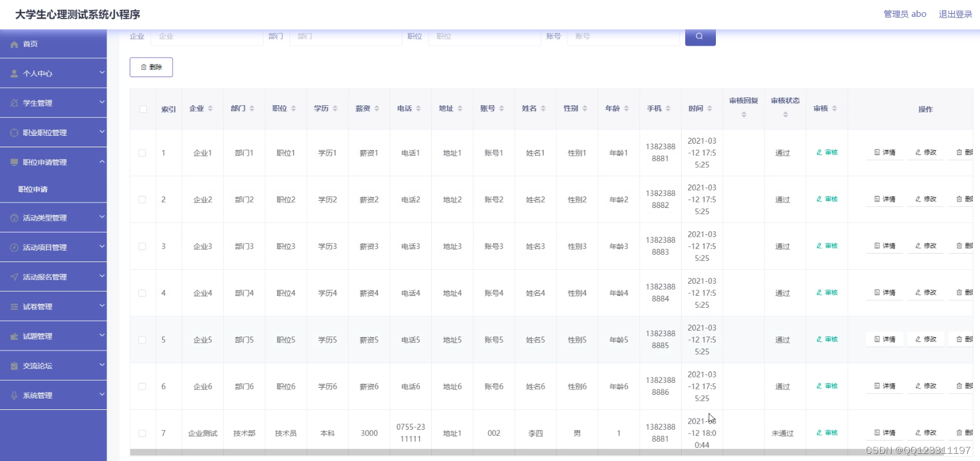Toggle the select-all checkbox in header
This screenshot has width=980, height=461.
click(143, 109)
